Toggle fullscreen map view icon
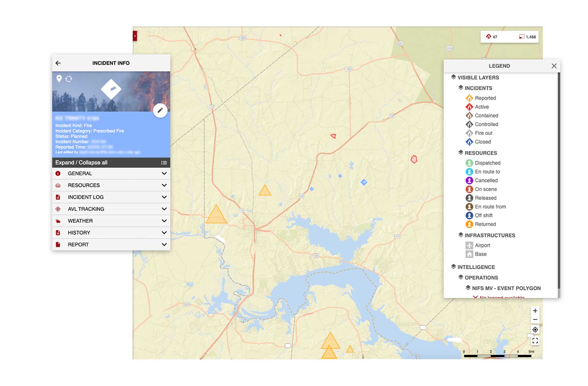 coord(535,341)
